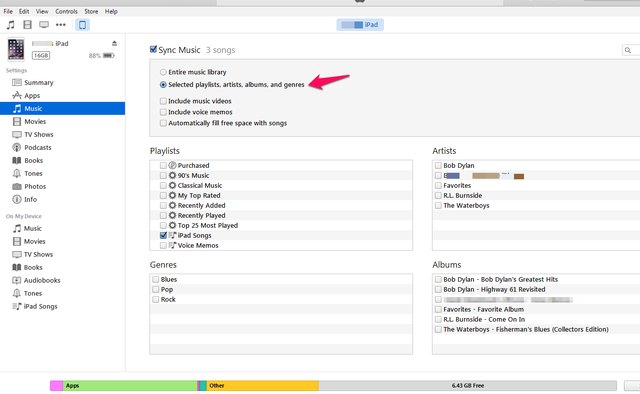Image resolution: width=640 pixels, height=394 pixels.
Task: Check the Recently Played playlist
Action: pyautogui.click(x=163, y=215)
